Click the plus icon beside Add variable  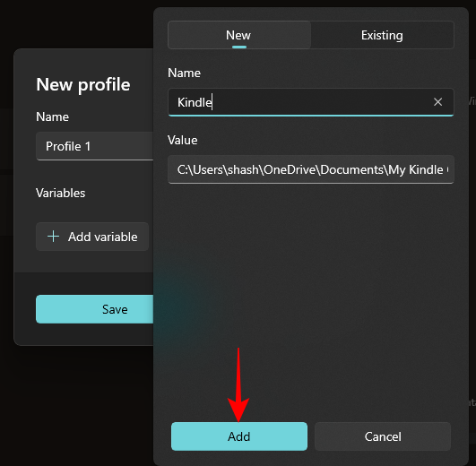pyautogui.click(x=54, y=237)
